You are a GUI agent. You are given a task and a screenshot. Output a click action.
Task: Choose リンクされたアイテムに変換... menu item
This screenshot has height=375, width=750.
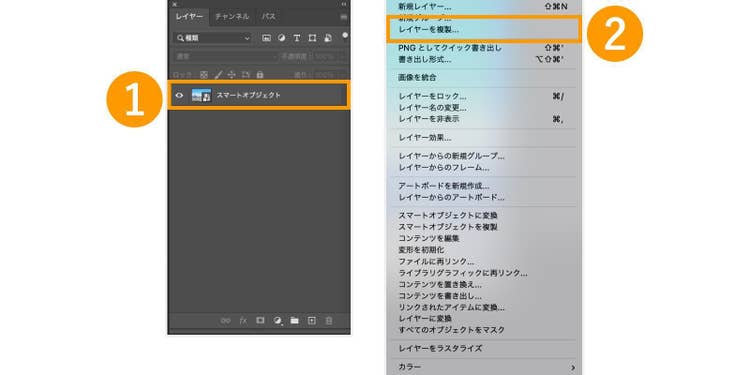click(484, 308)
